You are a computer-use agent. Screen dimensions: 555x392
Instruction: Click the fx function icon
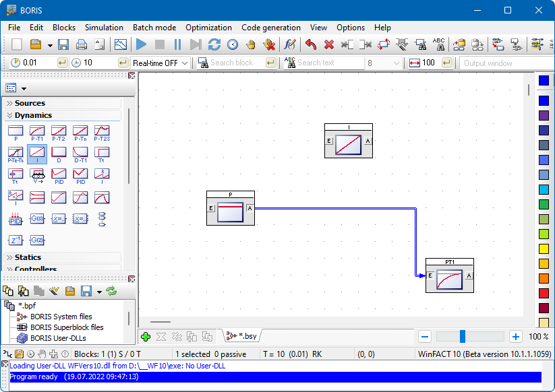click(x=289, y=44)
